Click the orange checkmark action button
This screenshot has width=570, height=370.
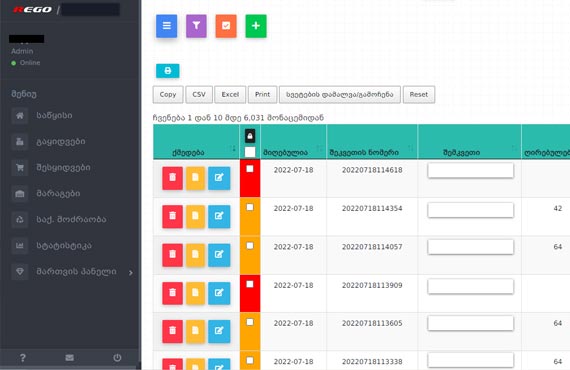(226, 26)
